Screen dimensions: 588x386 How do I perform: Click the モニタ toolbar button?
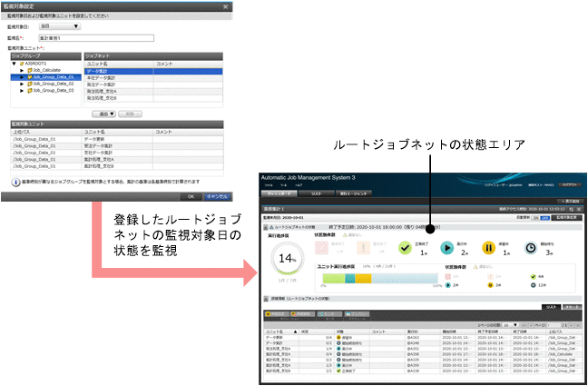click(329, 314)
